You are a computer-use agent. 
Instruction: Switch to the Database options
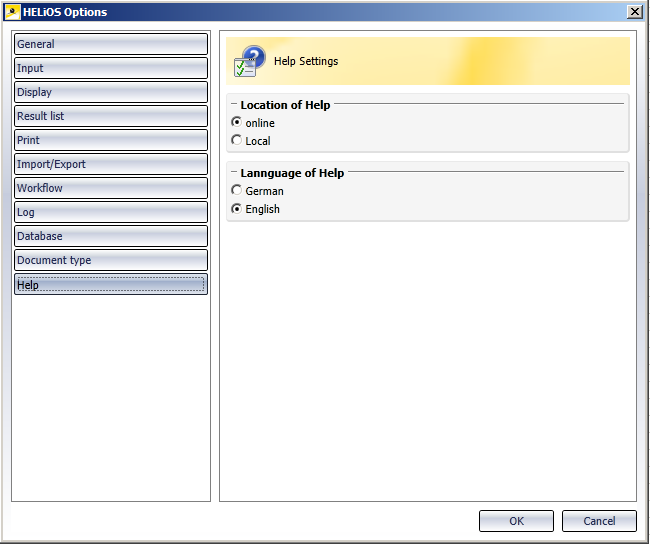click(111, 236)
